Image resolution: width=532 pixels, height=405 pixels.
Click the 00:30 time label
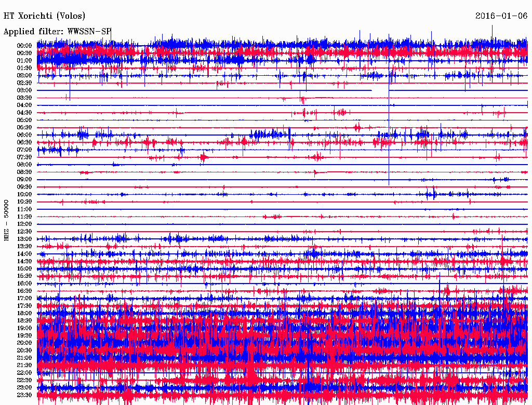coord(24,53)
